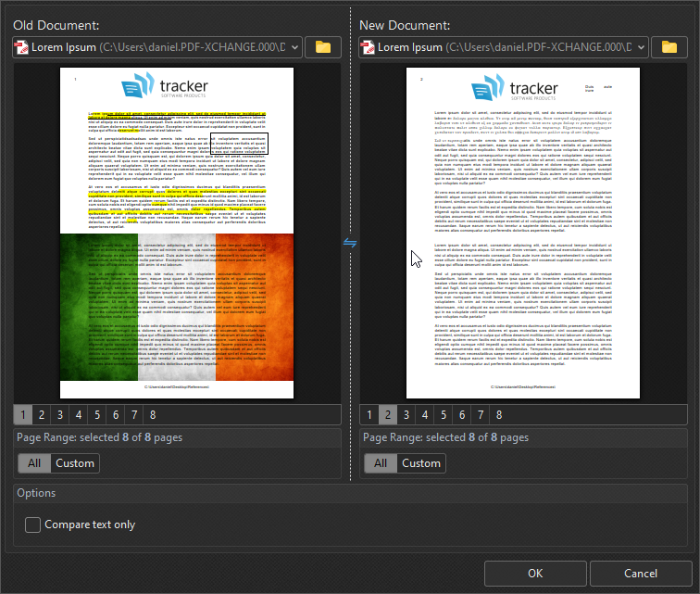Click PDF file icon in New Document field
The height and width of the screenshot is (594, 700).
coord(368,47)
